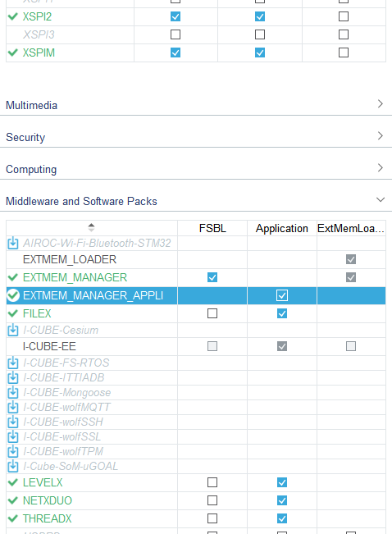The height and width of the screenshot is (534, 392).
Task: Click the Multimedia category label
Action: (x=31, y=105)
